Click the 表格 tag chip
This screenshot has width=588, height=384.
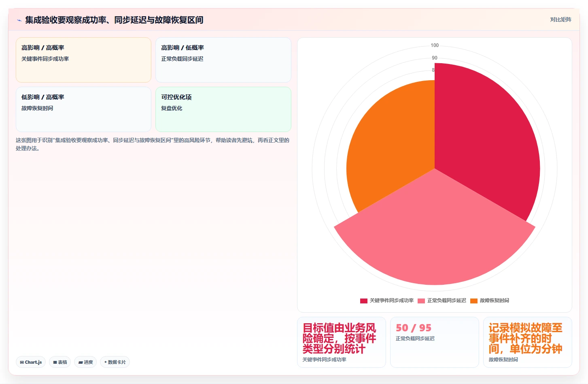60,362
